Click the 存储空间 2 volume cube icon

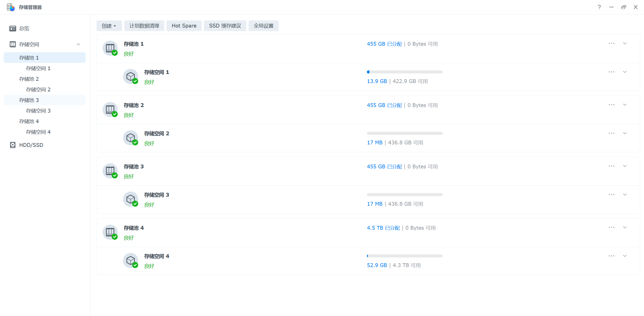pos(130,138)
